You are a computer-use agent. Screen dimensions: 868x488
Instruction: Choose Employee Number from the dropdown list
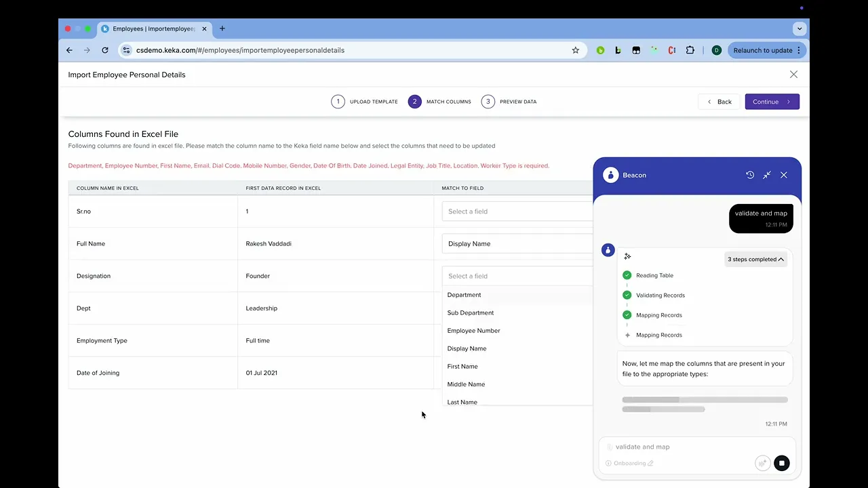click(x=517, y=331)
